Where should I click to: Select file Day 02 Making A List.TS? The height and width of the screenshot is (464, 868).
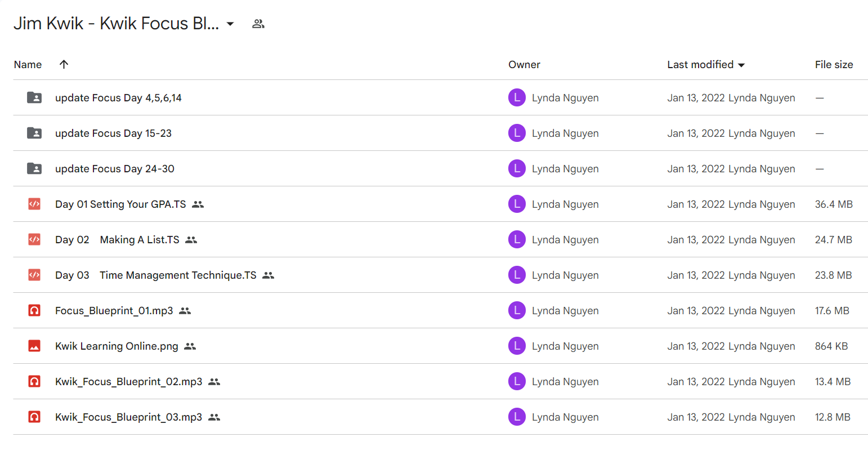pyautogui.click(x=117, y=240)
